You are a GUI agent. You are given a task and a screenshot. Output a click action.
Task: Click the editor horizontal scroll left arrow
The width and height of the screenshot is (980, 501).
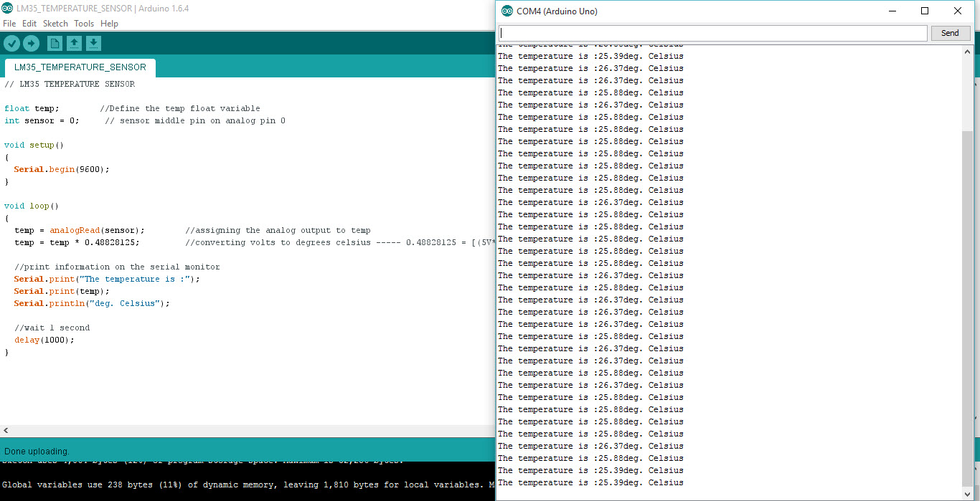[x=6, y=431]
